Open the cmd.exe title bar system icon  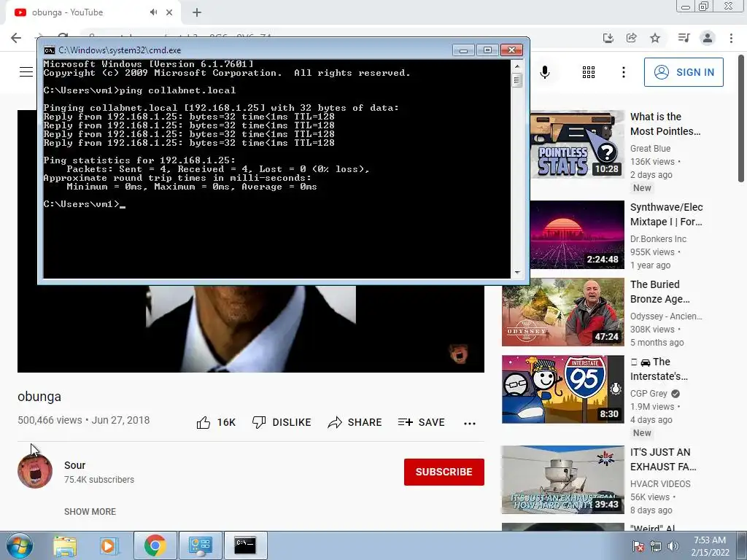coord(49,50)
